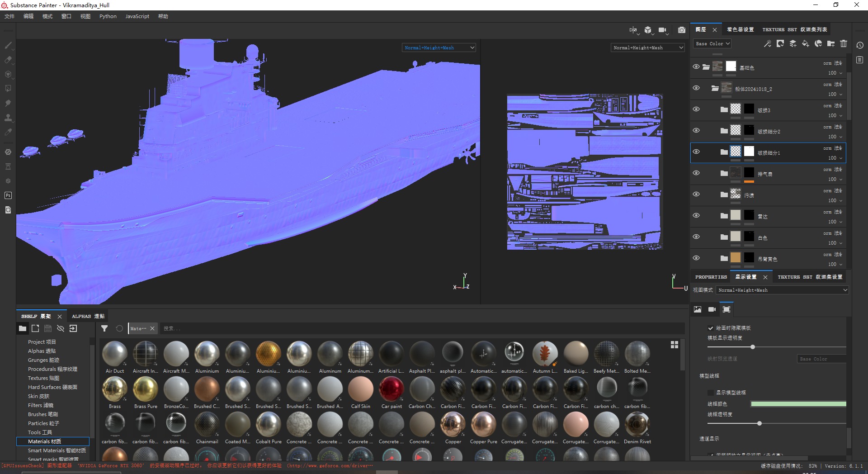Add a new fill layer
The width and height of the screenshot is (868, 474).
pos(806,43)
